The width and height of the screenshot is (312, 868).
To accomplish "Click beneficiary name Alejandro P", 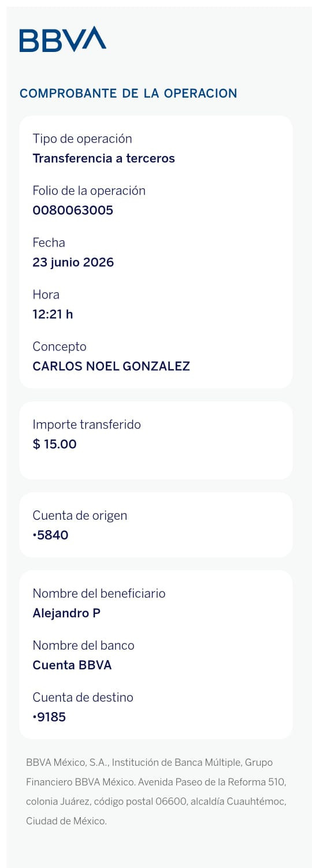I will point(67,613).
